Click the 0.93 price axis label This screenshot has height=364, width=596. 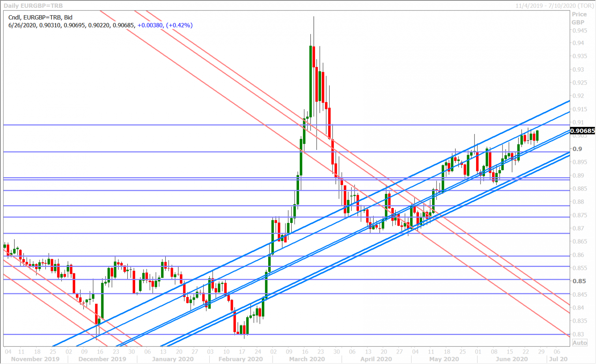578,70
